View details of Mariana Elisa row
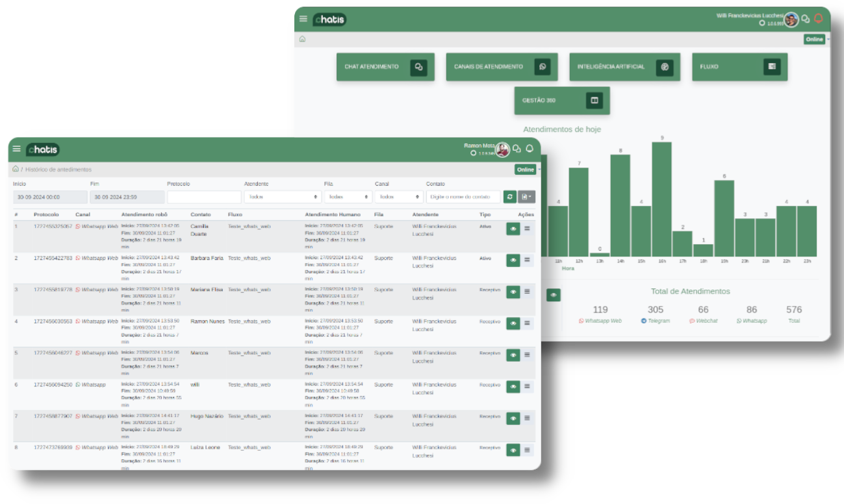The image size is (844, 504). tap(513, 292)
